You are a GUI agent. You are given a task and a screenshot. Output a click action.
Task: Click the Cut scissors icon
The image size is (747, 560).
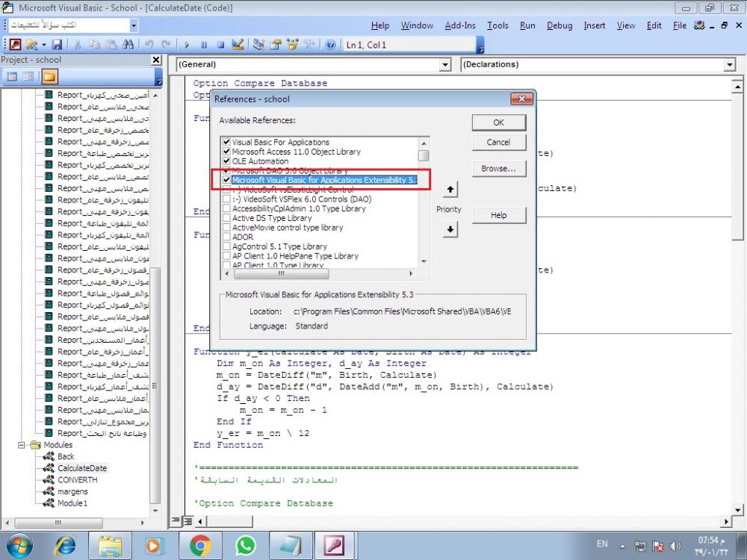point(78,45)
